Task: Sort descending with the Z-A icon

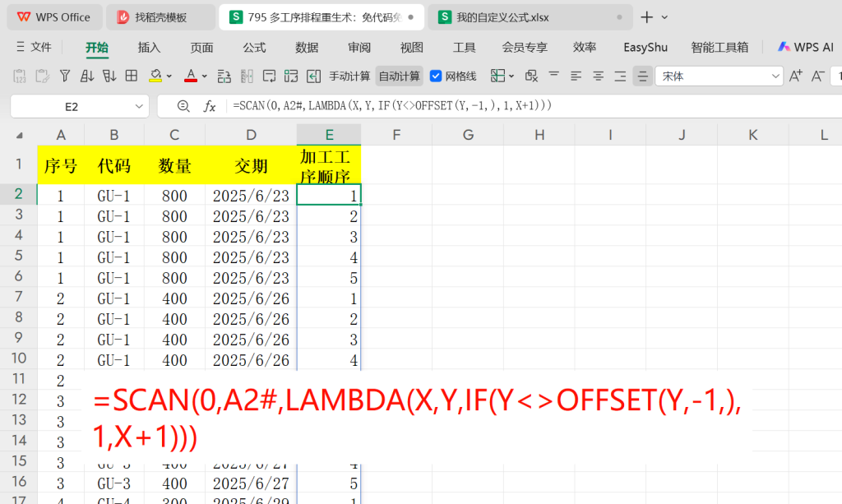Action: click(x=109, y=76)
